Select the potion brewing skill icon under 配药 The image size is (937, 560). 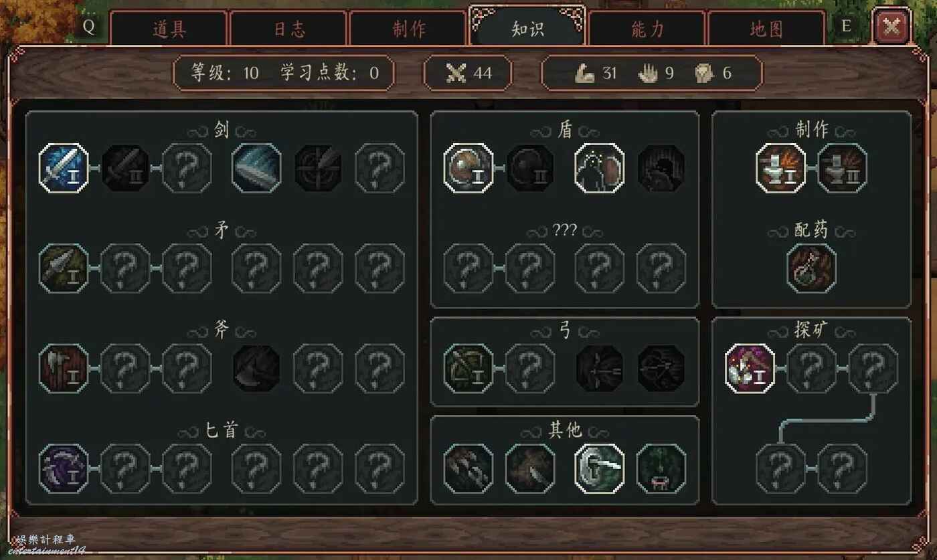pos(811,268)
